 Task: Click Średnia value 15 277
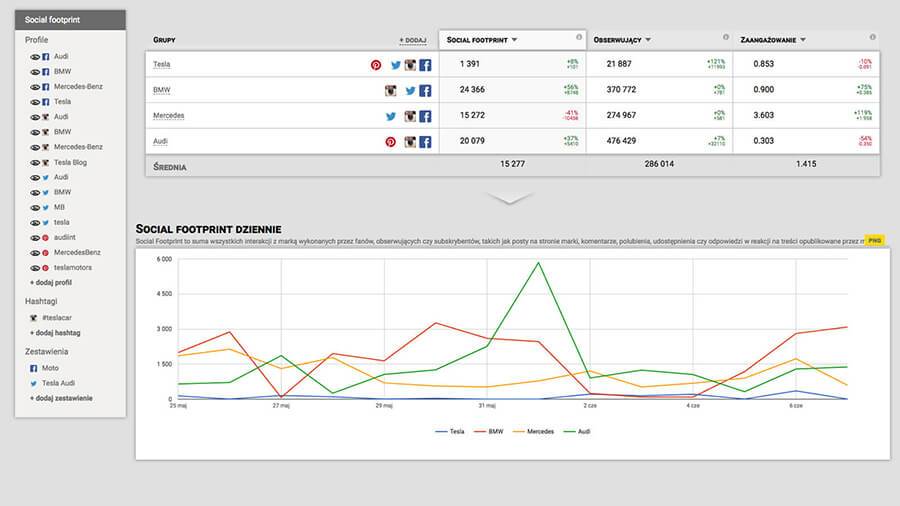tap(512, 164)
